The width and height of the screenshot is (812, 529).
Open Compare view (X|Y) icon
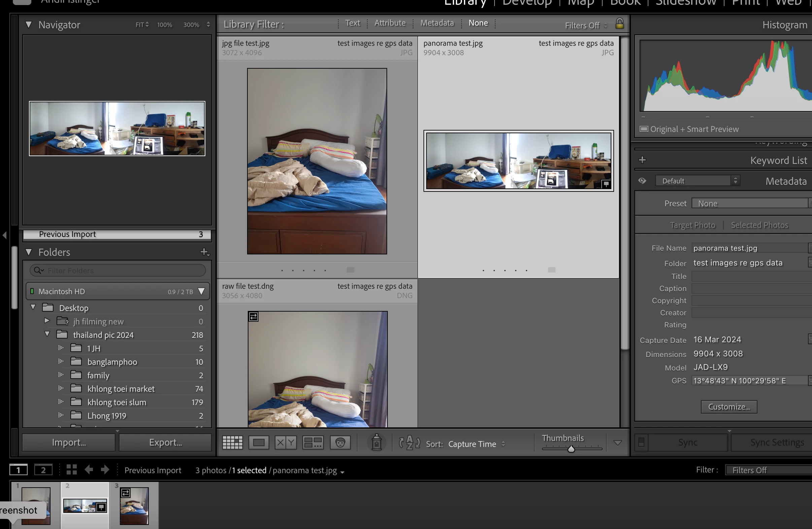click(x=285, y=443)
